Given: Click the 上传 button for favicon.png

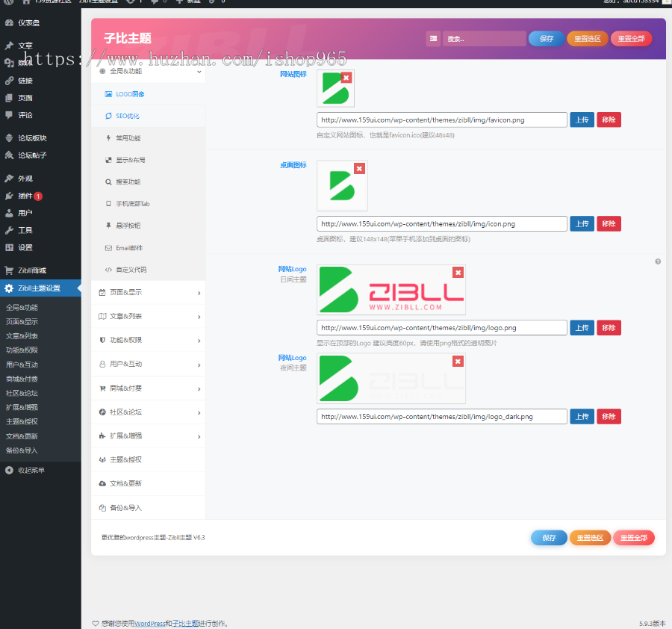Looking at the screenshot, I should 582,120.
